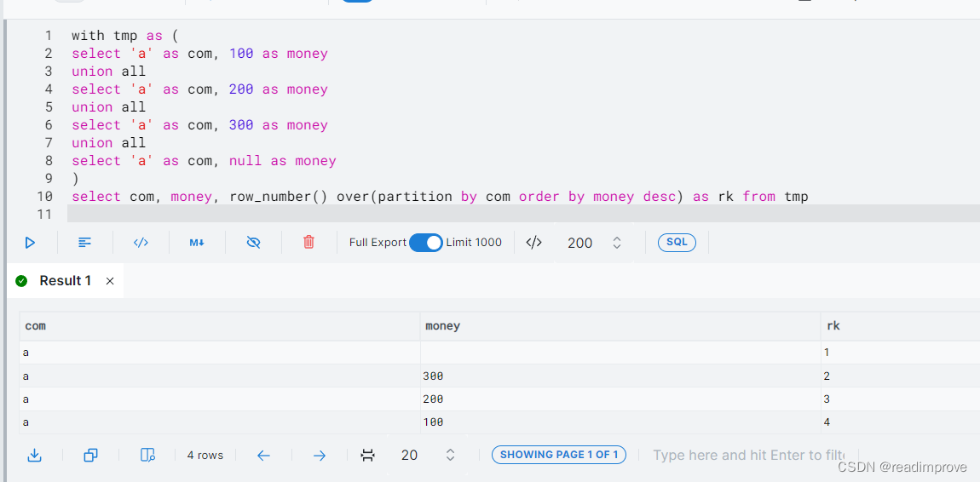Delete the cell with red trash icon
Screen dimensions: 980x482
(x=308, y=242)
